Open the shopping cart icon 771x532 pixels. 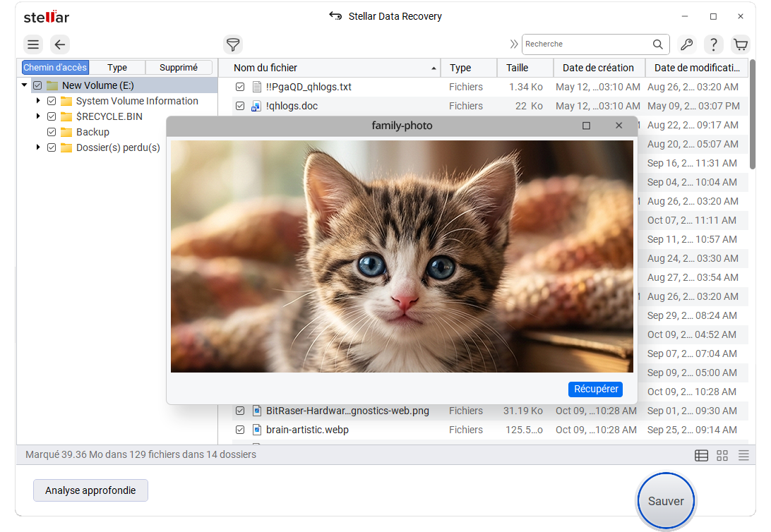[x=741, y=44]
